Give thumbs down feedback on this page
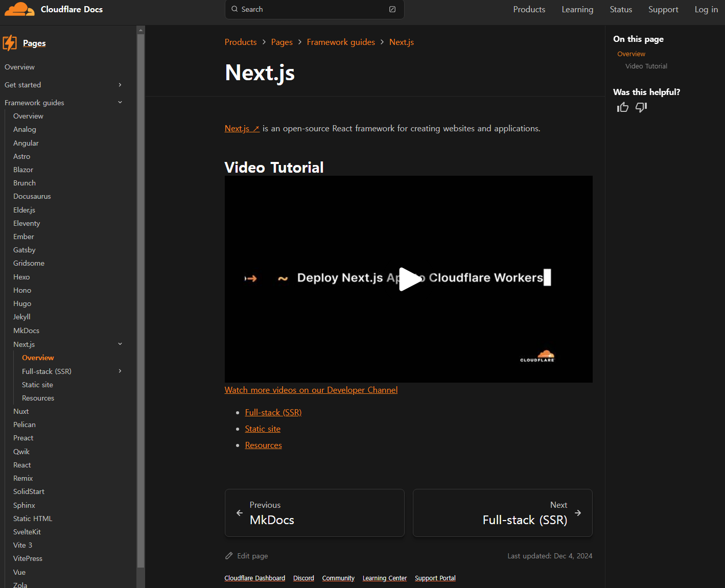725x588 pixels. tap(641, 107)
